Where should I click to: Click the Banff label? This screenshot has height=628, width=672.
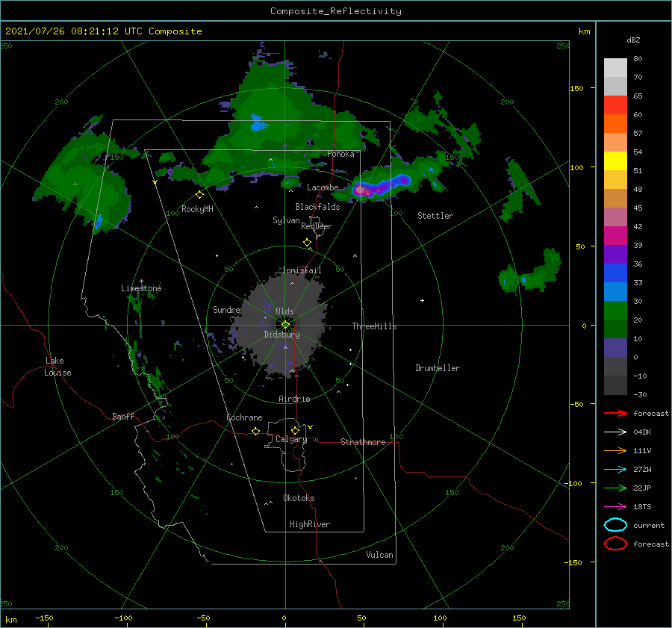[123, 416]
